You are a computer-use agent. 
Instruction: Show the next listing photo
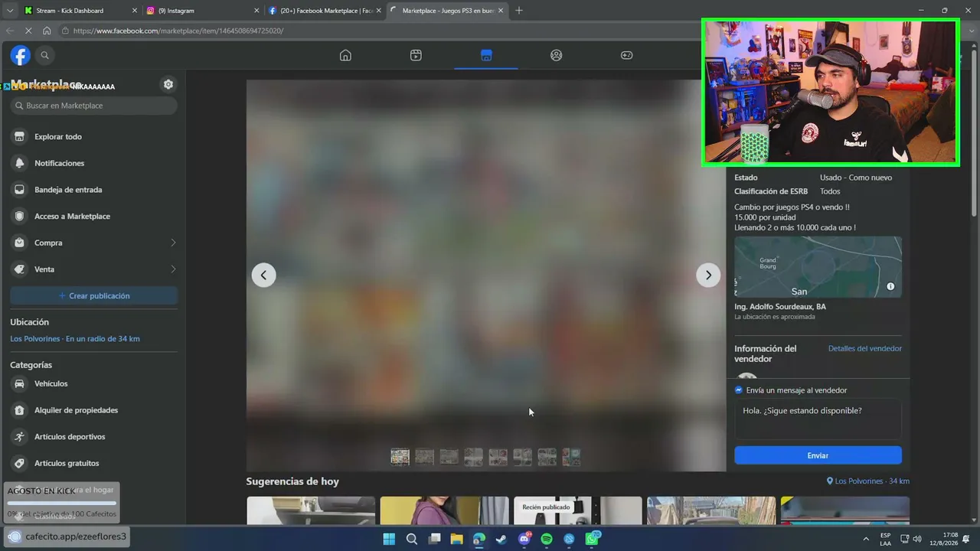[x=708, y=275]
